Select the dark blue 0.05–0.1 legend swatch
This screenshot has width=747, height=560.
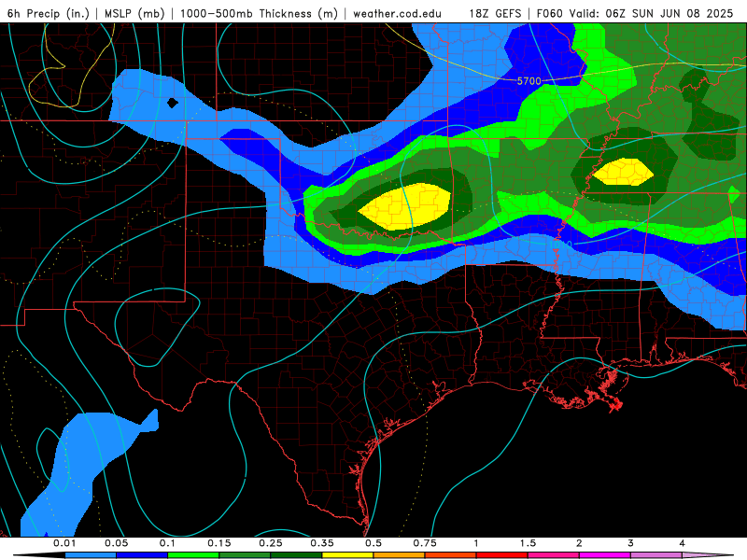(x=142, y=555)
